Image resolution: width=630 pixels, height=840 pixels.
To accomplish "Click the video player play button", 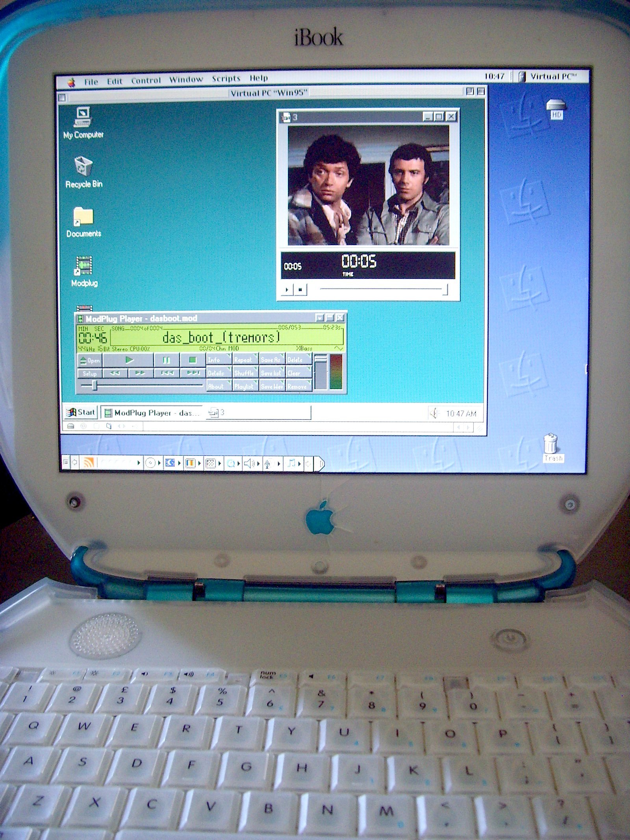I will [x=287, y=290].
